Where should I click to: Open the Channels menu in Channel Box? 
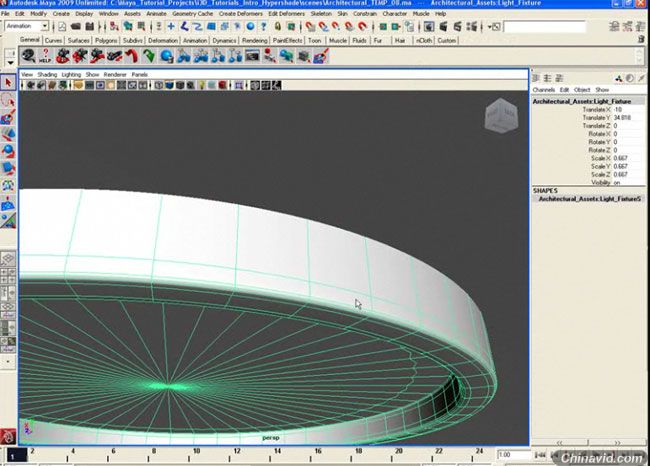point(544,90)
